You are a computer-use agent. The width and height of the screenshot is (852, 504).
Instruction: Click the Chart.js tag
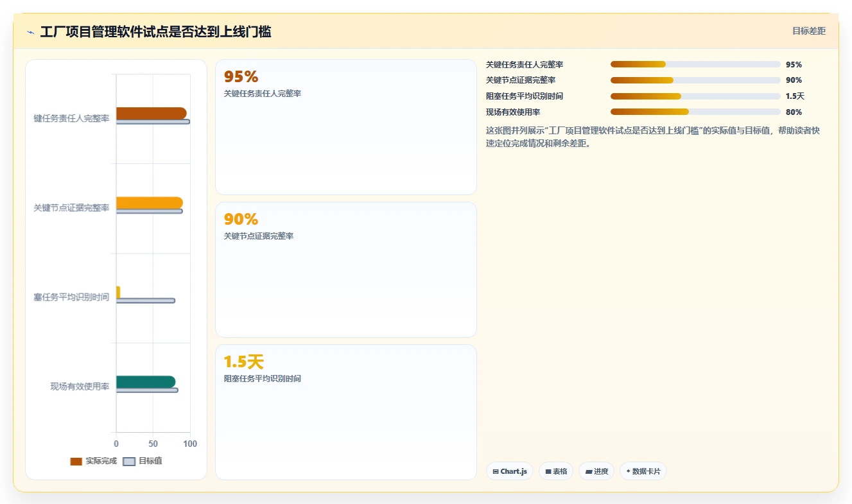510,471
